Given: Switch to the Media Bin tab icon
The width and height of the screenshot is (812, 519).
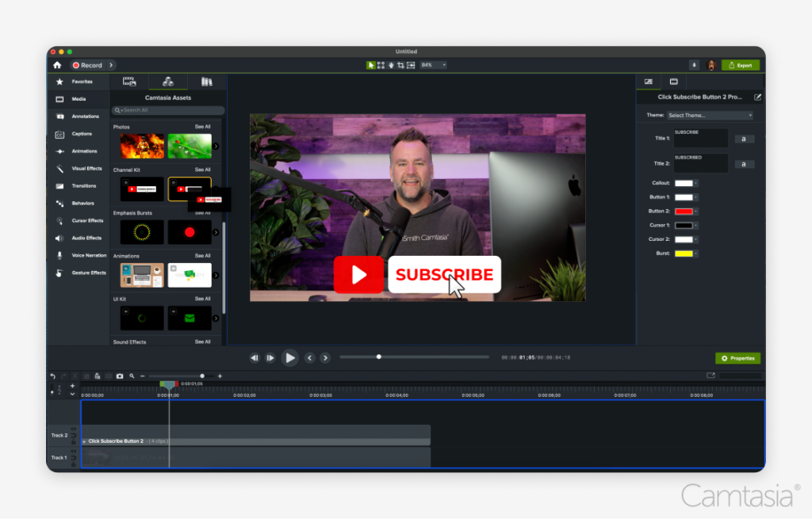Looking at the screenshot, I should [x=129, y=82].
